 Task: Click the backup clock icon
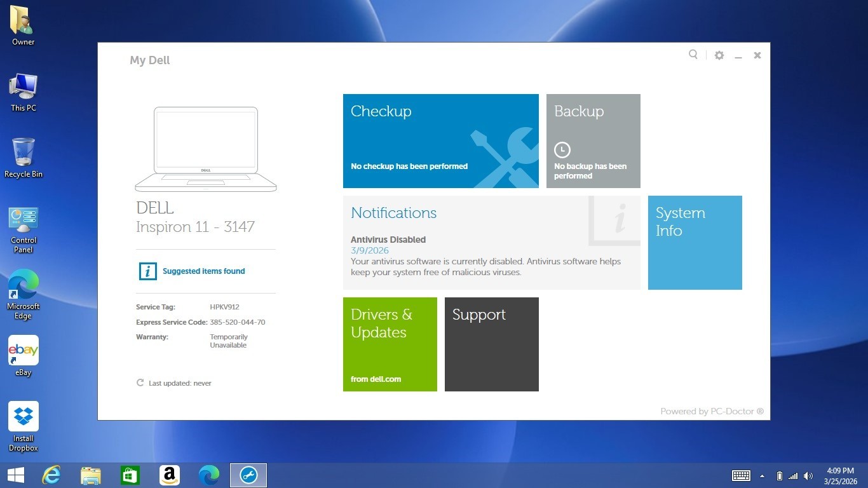coord(562,150)
